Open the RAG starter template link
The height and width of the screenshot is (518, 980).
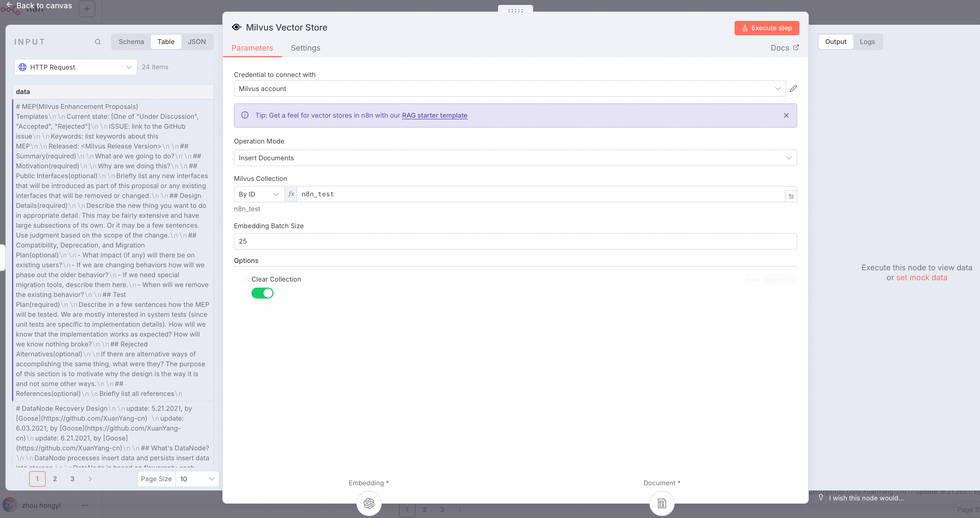(435, 115)
